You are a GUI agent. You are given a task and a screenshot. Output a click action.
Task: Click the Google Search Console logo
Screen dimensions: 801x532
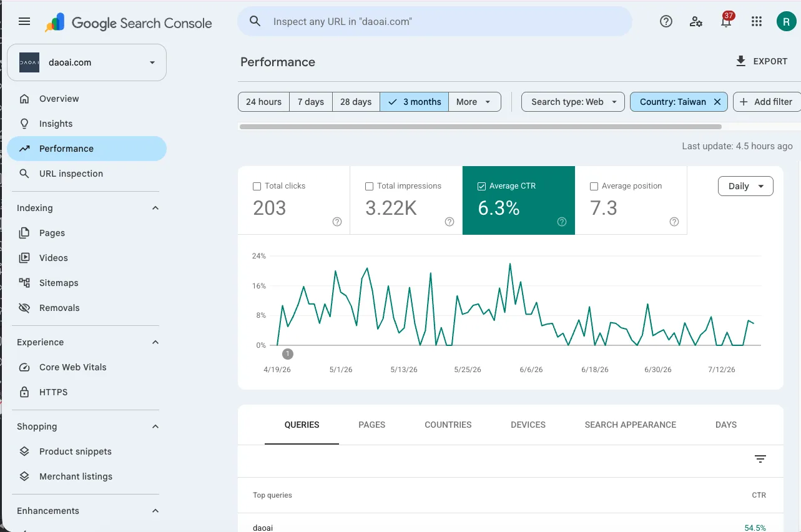pos(129,23)
